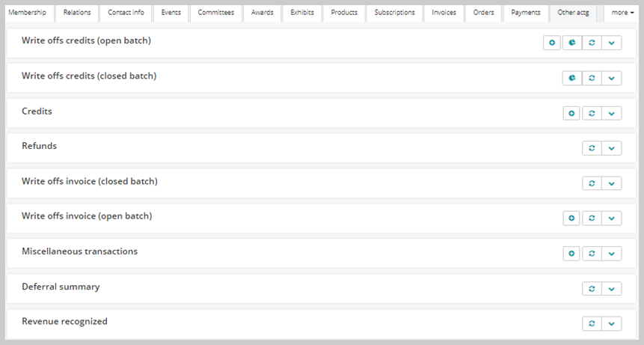Screen dimensions: 644x345
Task: Open chart icon for write offs credits (open batch)
Action: point(571,43)
